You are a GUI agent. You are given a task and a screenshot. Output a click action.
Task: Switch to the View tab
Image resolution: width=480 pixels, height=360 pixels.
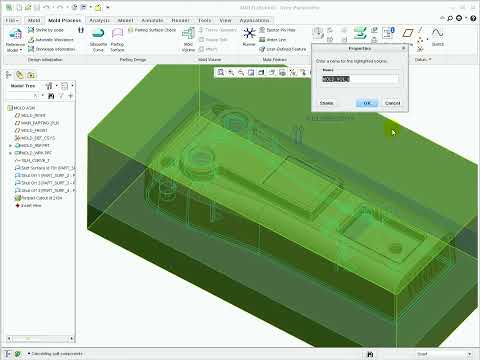point(225,20)
